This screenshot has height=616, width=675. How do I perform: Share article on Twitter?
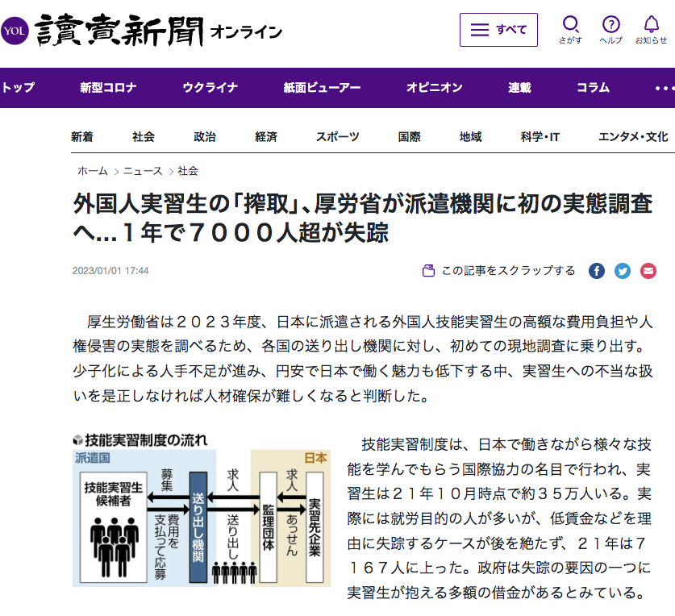[623, 271]
